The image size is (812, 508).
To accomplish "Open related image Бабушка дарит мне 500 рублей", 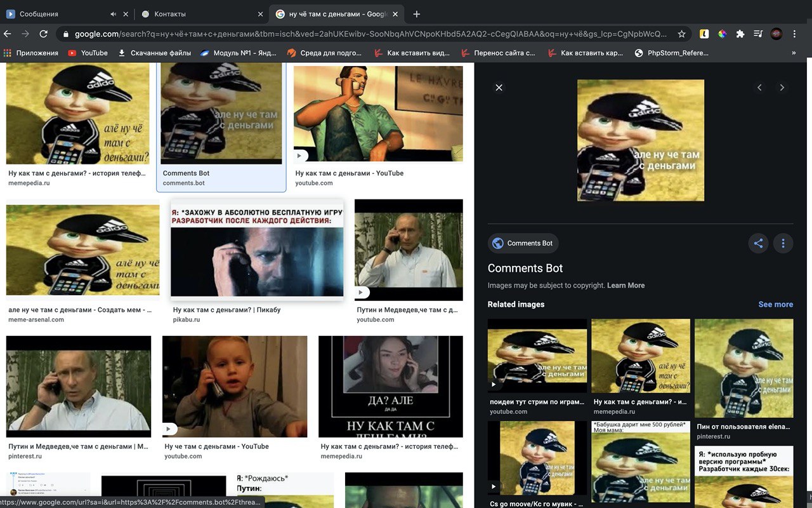I will (641, 462).
